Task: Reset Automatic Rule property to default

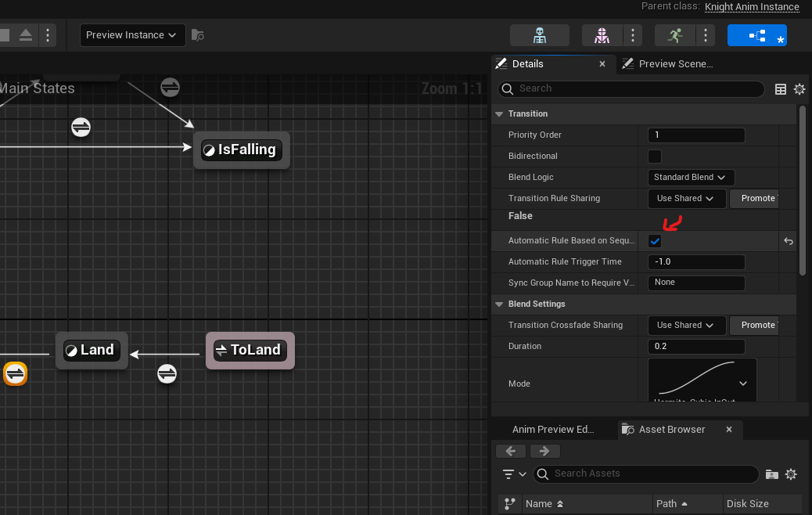Action: pos(789,241)
